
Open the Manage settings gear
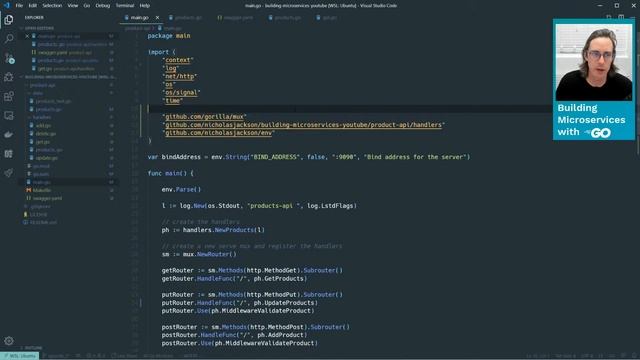(9, 341)
